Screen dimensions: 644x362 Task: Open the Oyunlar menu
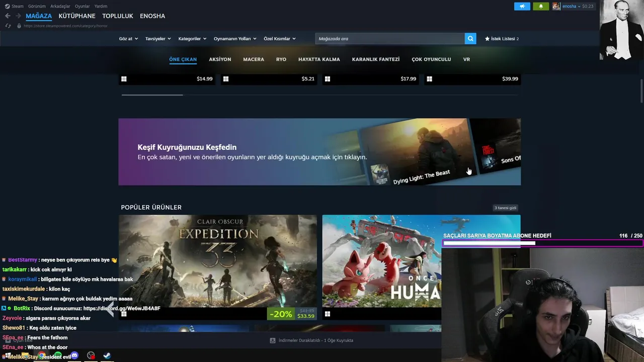[83, 6]
